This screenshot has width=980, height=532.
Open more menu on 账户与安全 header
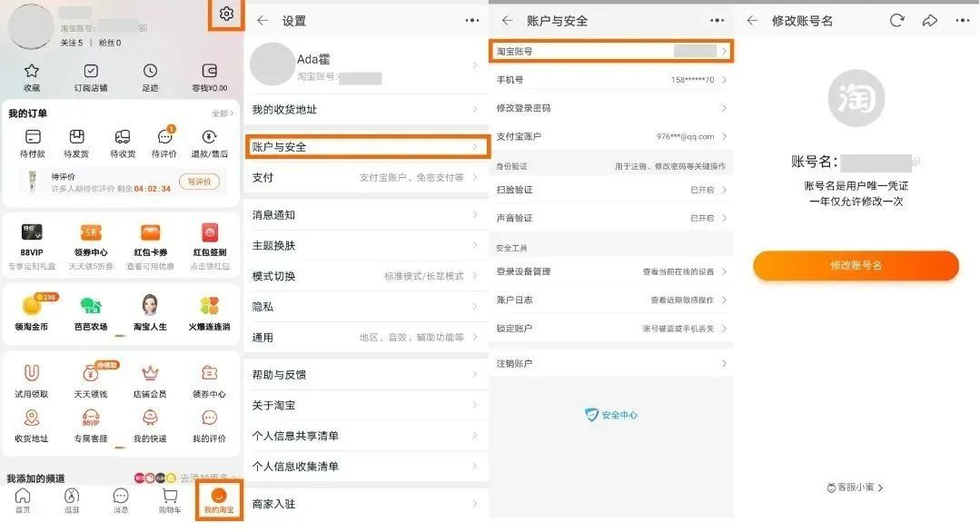[717, 21]
